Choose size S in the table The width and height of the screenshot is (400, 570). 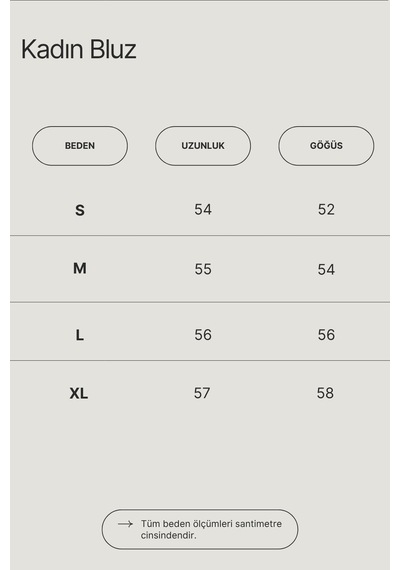click(x=80, y=210)
